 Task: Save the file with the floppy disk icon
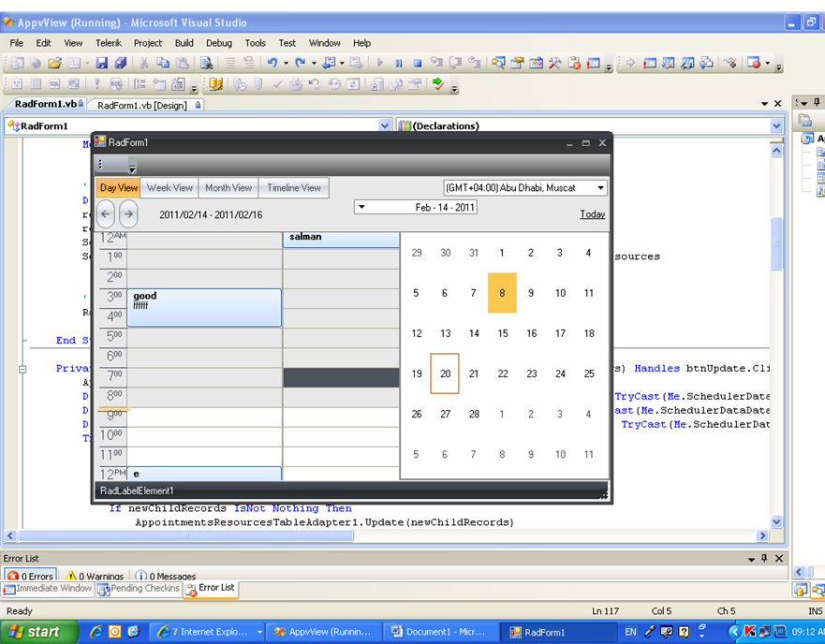[101, 63]
